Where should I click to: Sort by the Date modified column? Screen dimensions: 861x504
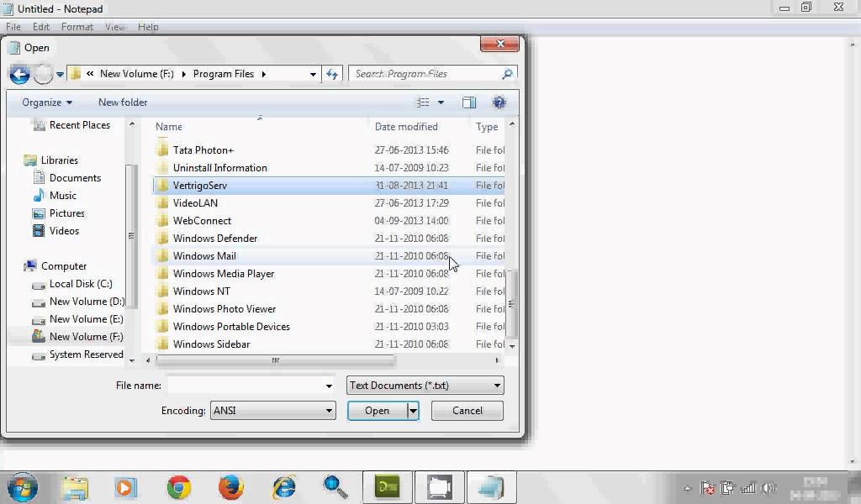click(x=406, y=127)
